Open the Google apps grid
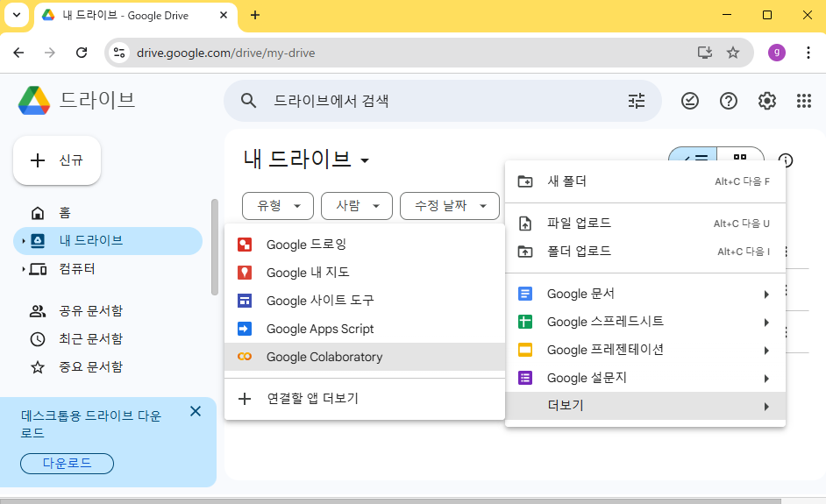This screenshot has width=826, height=504. [x=804, y=101]
